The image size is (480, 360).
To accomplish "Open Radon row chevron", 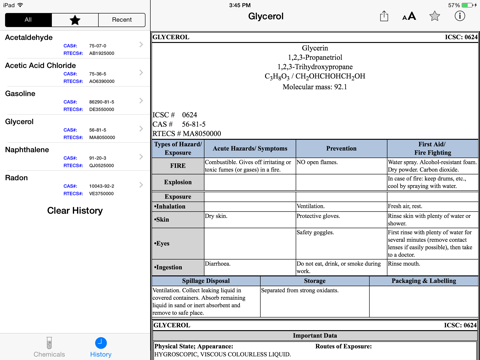I will (141, 185).
